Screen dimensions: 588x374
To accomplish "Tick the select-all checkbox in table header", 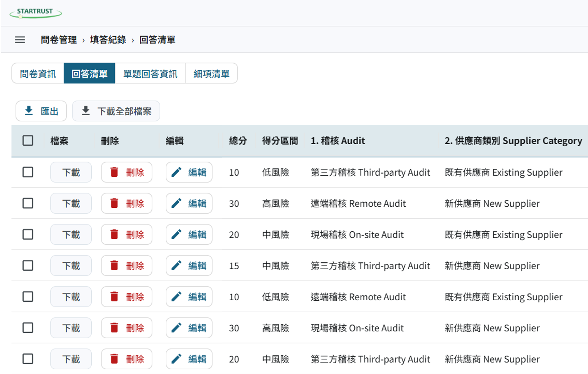I will 28,141.
